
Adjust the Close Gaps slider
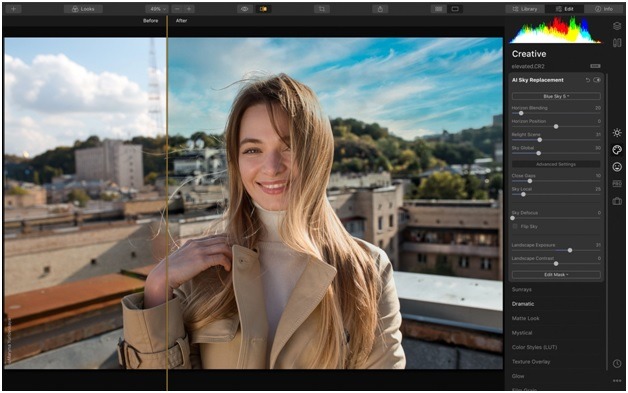point(530,181)
